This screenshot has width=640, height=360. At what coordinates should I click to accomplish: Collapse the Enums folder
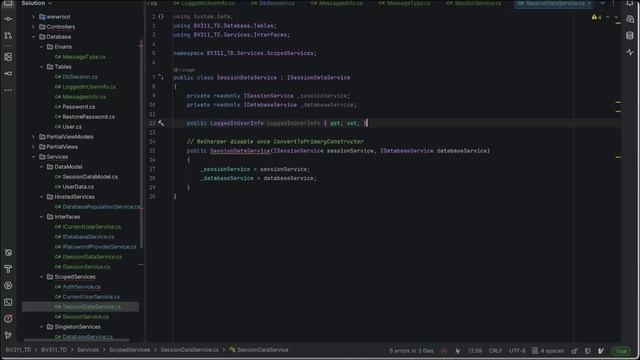click(x=41, y=47)
